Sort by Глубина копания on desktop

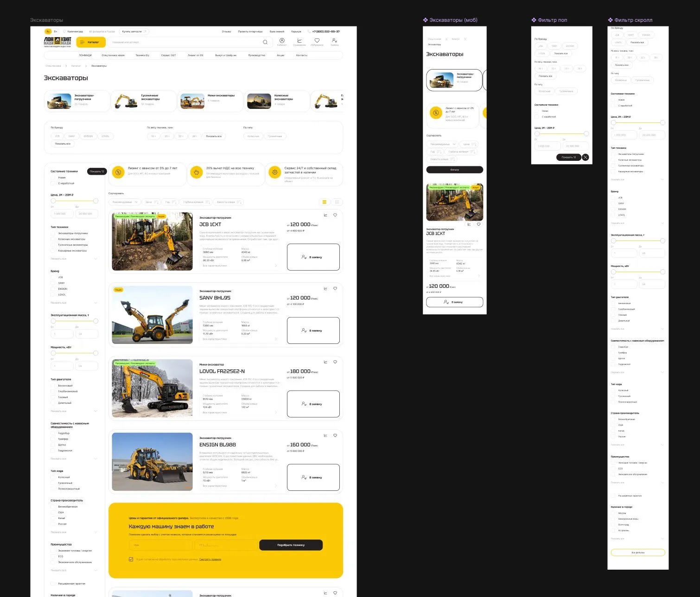[196, 202]
